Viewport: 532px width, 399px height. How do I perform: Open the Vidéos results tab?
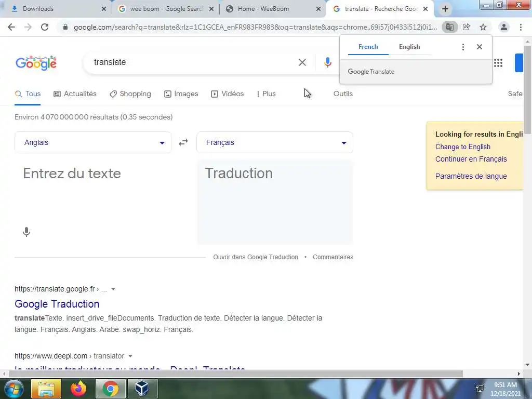228,94
